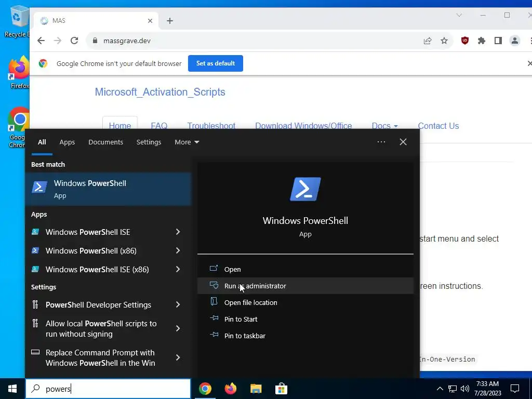Screen dimensions: 532x399
Task: Select Recycle Bin desktop icon
Action: coord(17,21)
